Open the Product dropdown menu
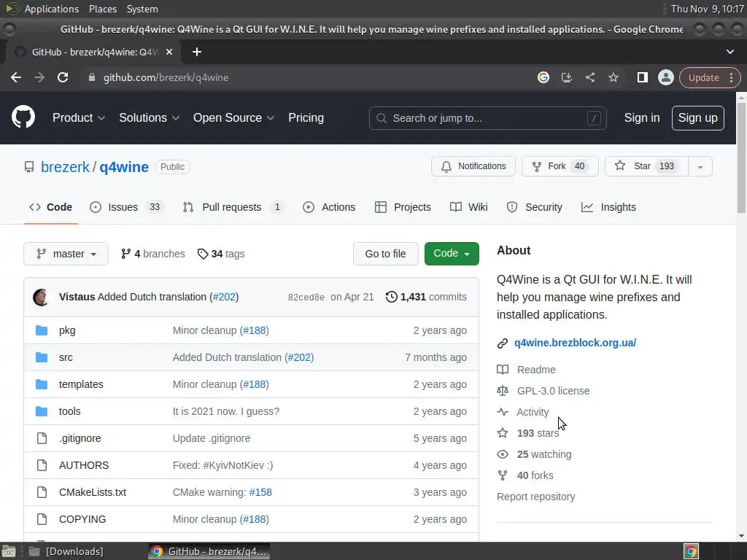Image resolution: width=747 pixels, height=560 pixels. (79, 117)
